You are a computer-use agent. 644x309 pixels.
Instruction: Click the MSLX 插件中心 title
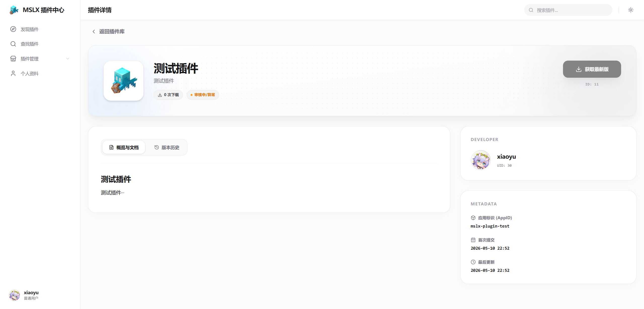click(x=44, y=10)
